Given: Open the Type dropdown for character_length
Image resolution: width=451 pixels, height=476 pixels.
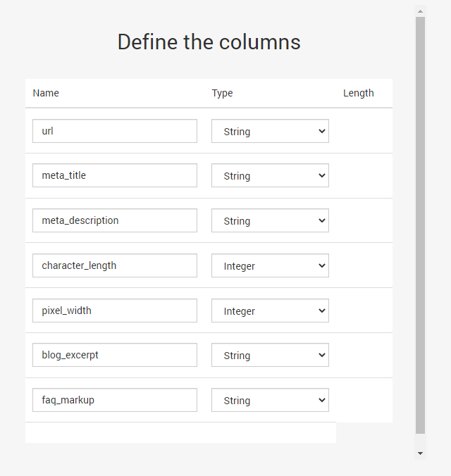Looking at the screenshot, I should coord(270,265).
